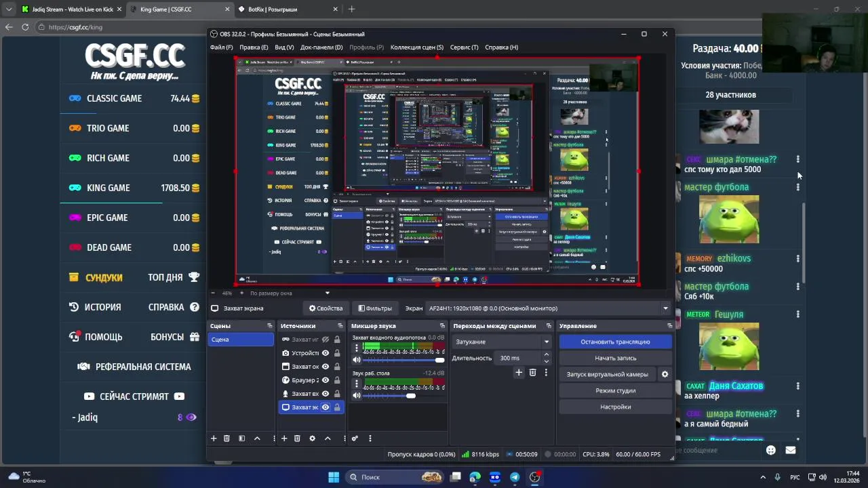Move the scene up with the Сцены arrow

(x=257, y=439)
